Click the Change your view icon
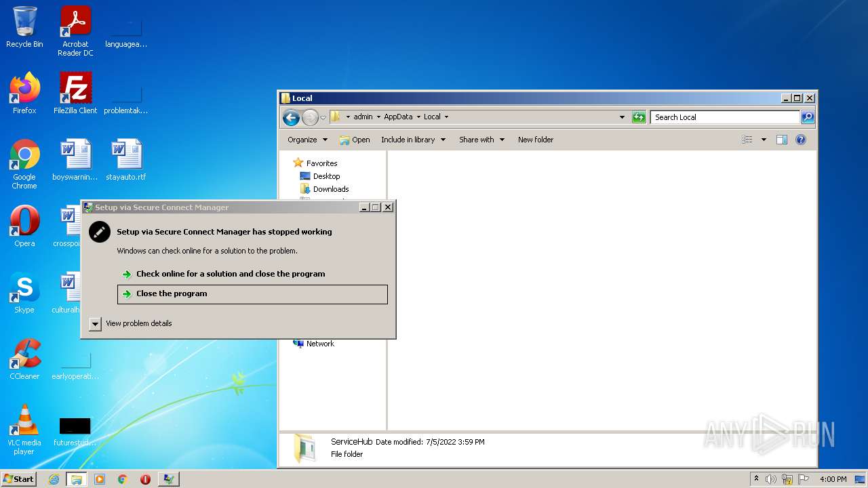Image resolution: width=868 pixels, height=488 pixels. (747, 140)
